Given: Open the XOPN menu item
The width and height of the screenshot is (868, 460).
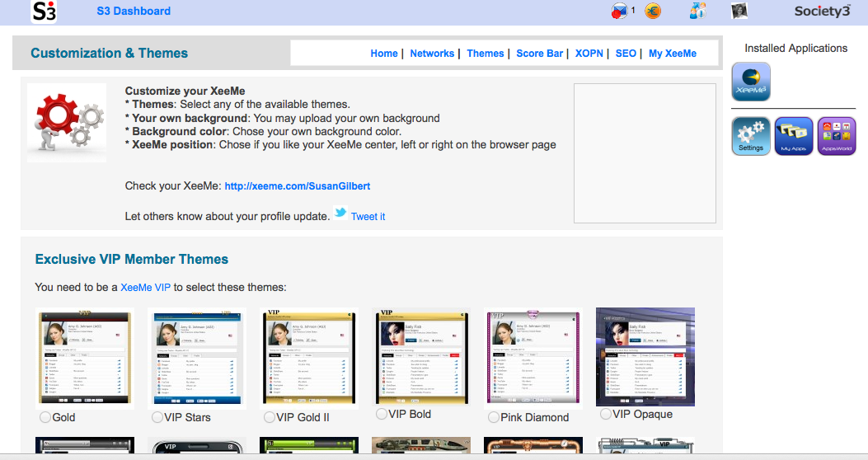Looking at the screenshot, I should [589, 54].
